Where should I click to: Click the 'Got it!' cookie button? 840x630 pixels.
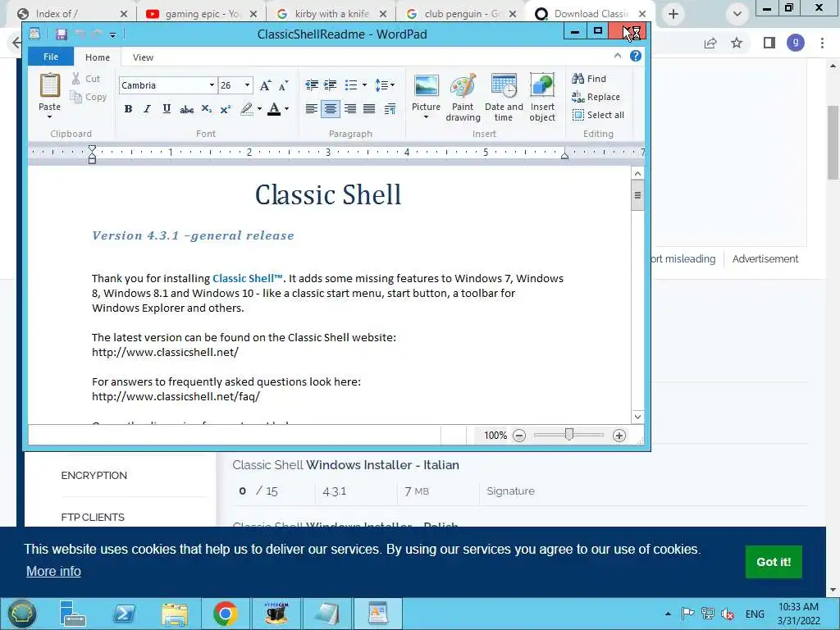(774, 562)
